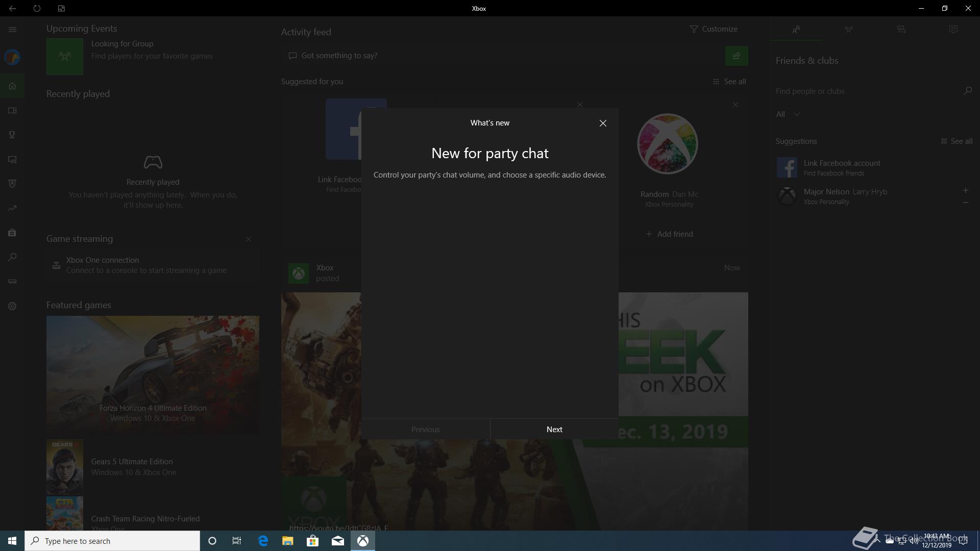Dismiss the Game streaming section
The image size is (980, 551).
249,239
